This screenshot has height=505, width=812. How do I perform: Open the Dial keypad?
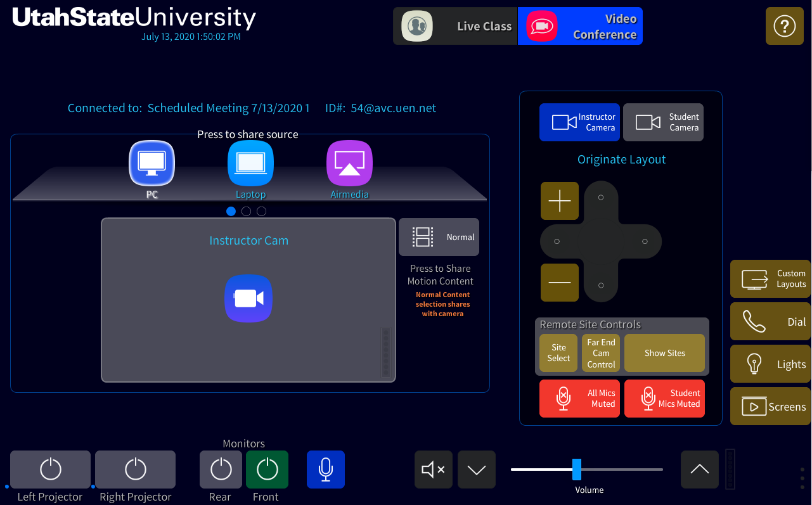pyautogui.click(x=770, y=321)
